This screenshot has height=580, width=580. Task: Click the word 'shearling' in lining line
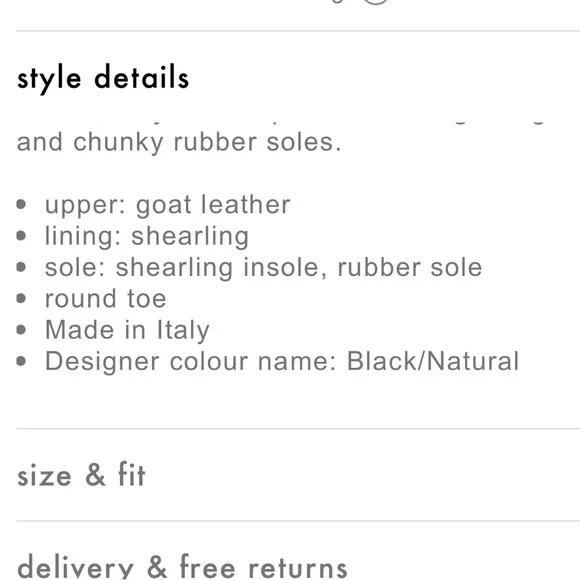coord(190,236)
